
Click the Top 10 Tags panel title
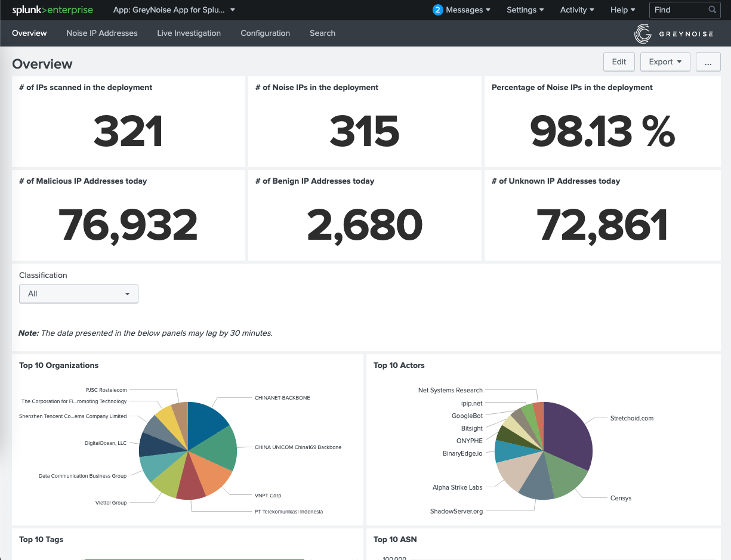click(x=41, y=539)
